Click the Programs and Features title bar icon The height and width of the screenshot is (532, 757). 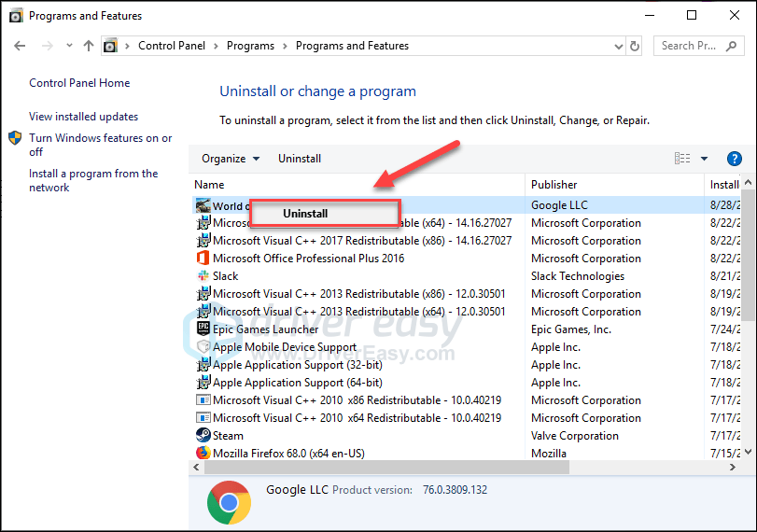[x=16, y=16]
